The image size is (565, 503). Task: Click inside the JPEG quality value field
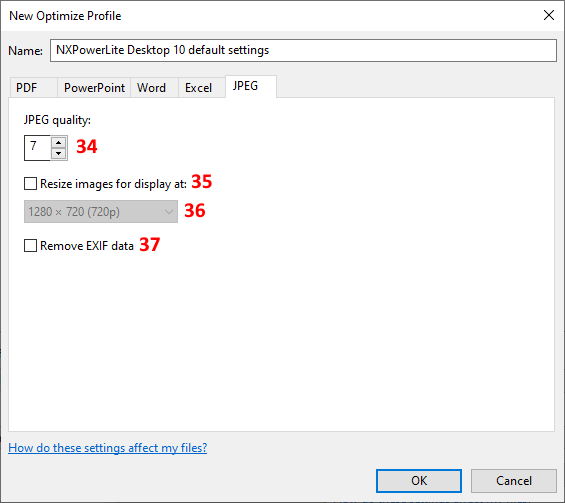37,148
